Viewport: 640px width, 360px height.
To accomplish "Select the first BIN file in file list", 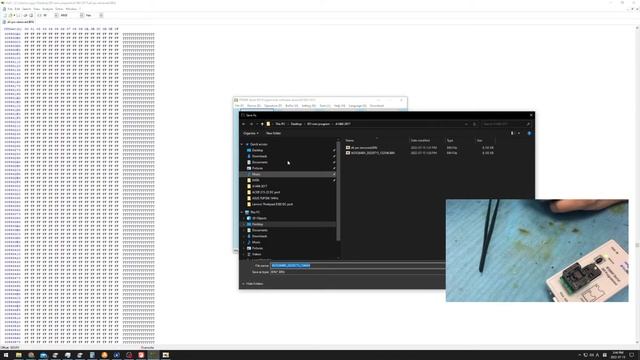I will [x=364, y=148].
